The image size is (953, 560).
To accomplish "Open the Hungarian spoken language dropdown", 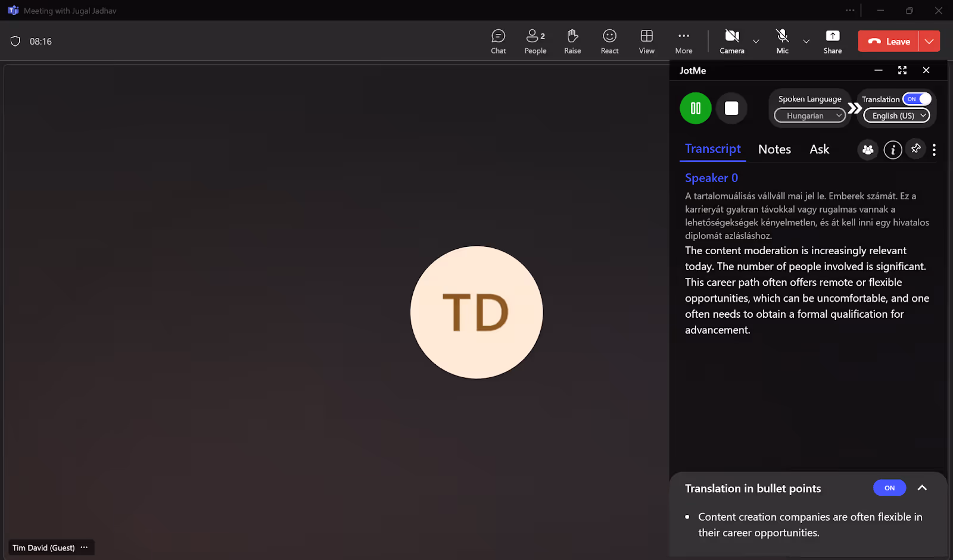I will [x=810, y=115].
